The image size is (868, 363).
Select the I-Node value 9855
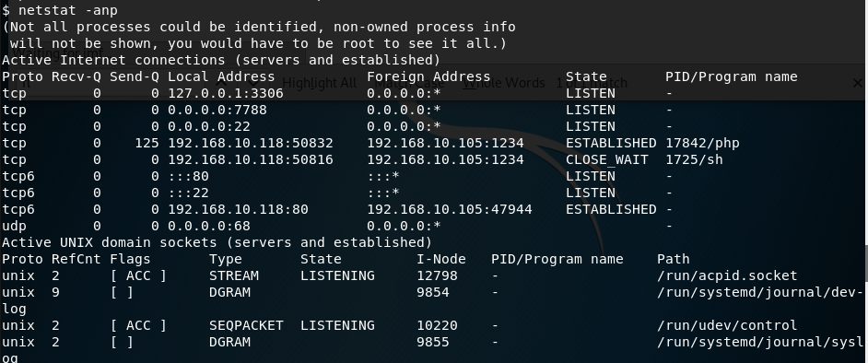(433, 342)
